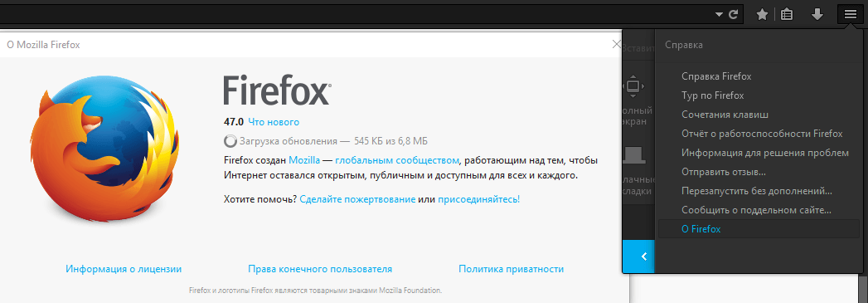Click the О Mozilla Firefox dialog title
This screenshot has height=303, width=868.
coord(43,45)
